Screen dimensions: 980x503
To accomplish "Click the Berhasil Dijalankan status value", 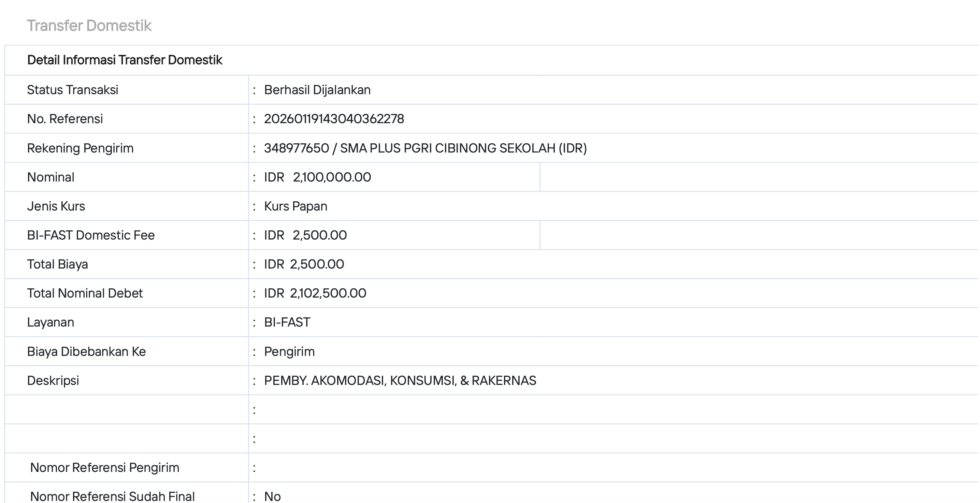I will (317, 90).
